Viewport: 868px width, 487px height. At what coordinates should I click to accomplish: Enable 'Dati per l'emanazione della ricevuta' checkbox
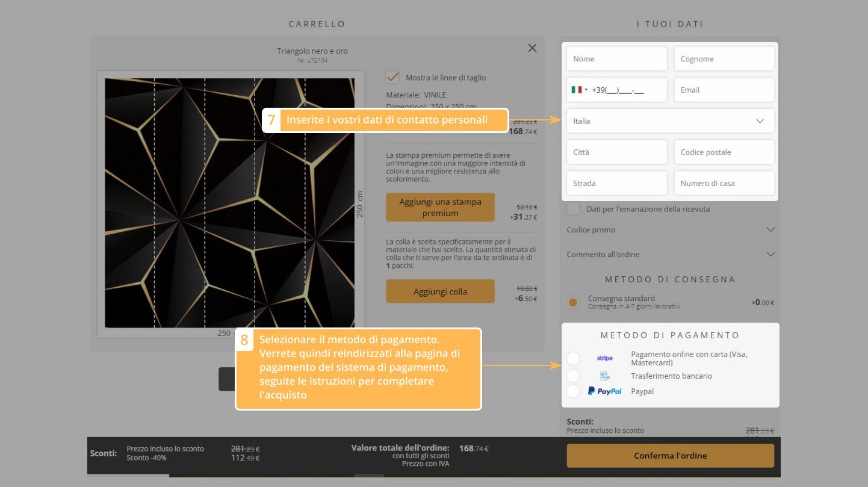tap(574, 209)
